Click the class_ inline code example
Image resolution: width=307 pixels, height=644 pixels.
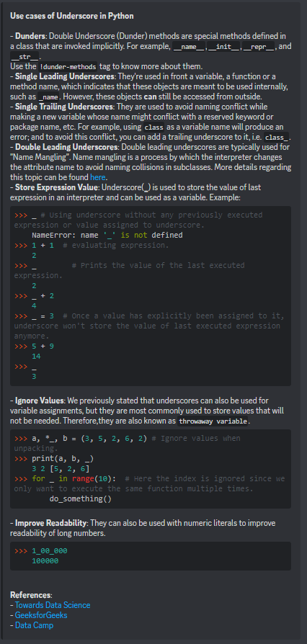pos(277,137)
